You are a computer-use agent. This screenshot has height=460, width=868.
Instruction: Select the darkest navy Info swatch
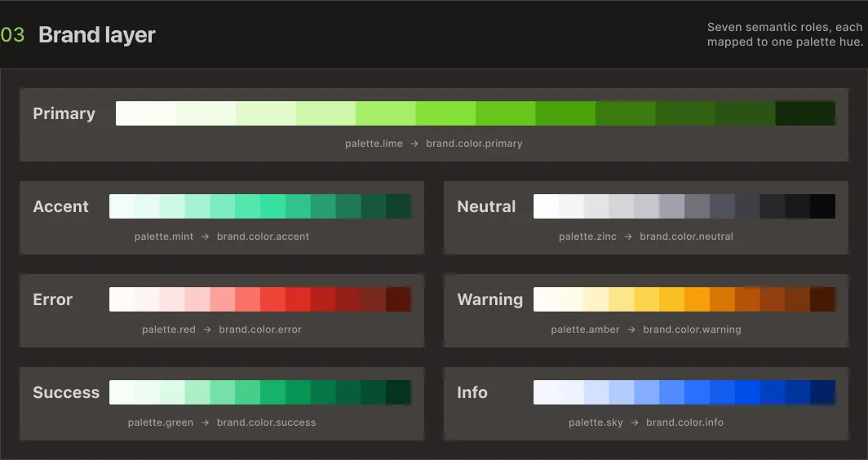point(822,392)
